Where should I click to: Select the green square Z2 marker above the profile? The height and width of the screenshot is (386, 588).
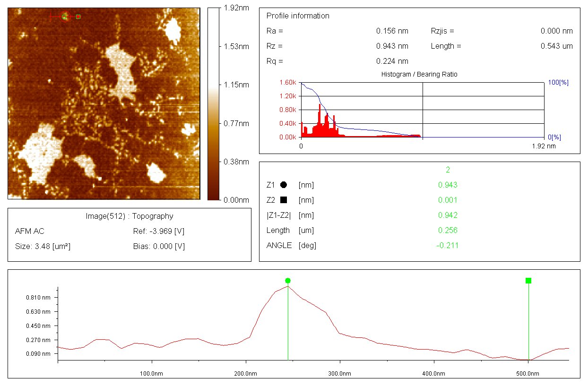[528, 281]
